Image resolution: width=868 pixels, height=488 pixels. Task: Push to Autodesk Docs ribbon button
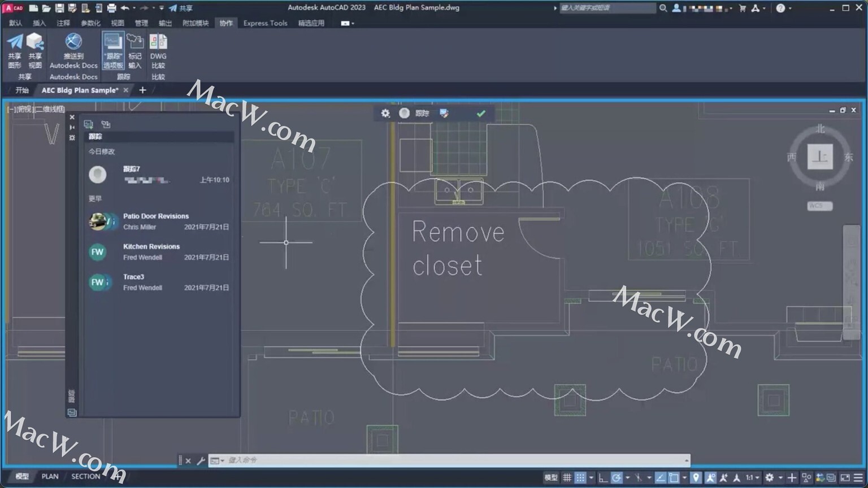tap(73, 51)
